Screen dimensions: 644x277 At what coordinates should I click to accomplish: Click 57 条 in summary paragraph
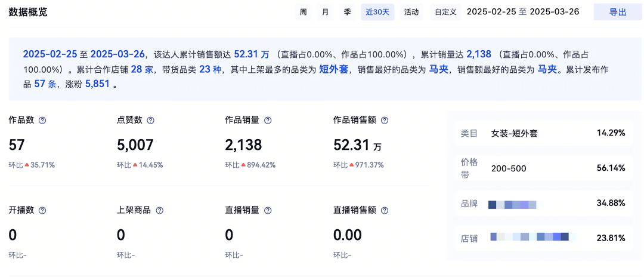44,85
